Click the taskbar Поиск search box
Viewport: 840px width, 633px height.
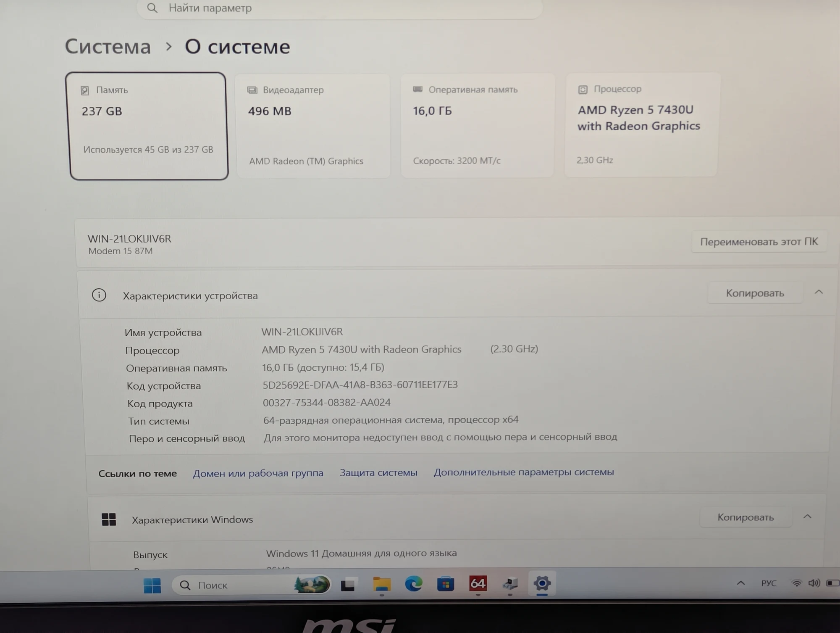[x=251, y=585]
